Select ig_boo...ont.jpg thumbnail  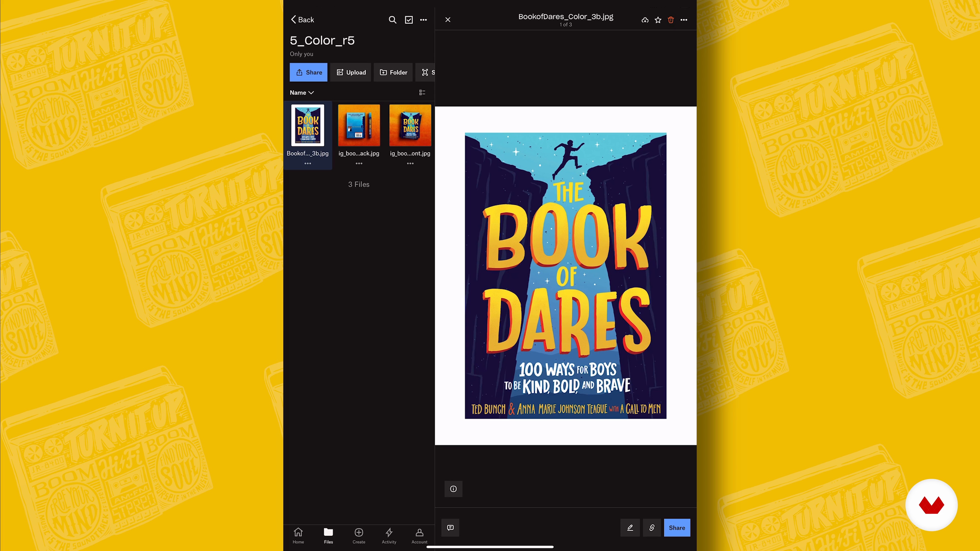[410, 125]
